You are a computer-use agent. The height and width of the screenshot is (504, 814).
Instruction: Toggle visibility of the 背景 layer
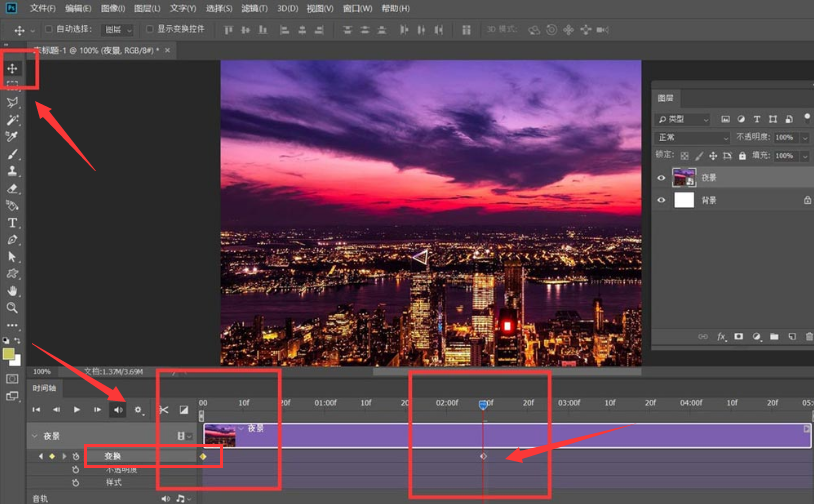(x=661, y=200)
